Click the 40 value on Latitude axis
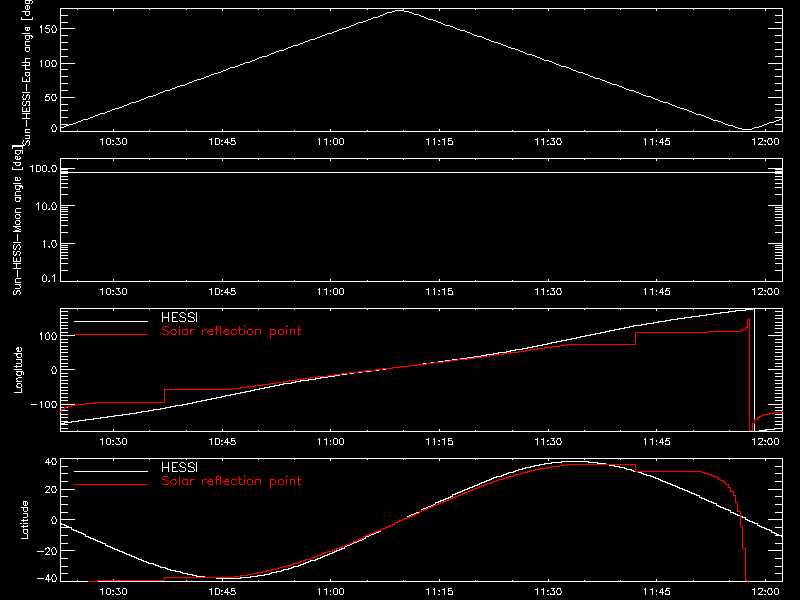This screenshot has width=800, height=600. (51, 462)
